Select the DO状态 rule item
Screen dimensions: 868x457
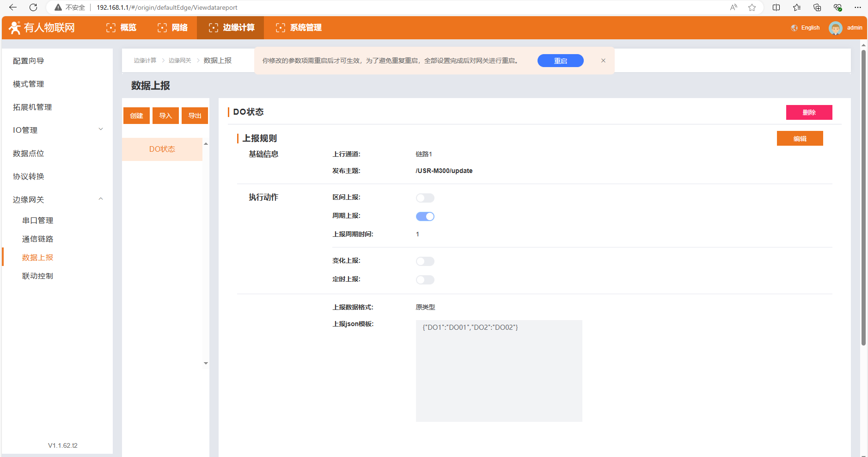point(162,149)
